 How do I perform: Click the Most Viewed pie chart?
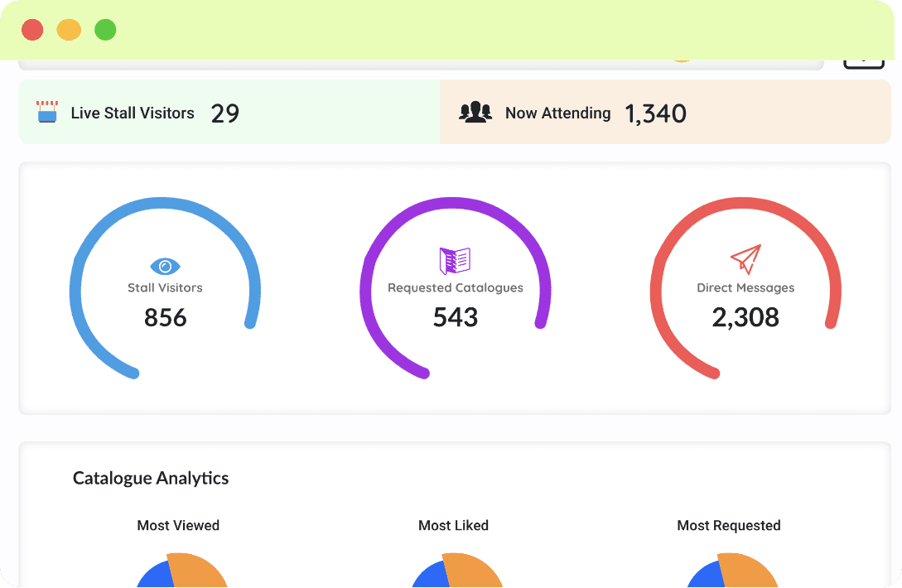tap(182, 571)
